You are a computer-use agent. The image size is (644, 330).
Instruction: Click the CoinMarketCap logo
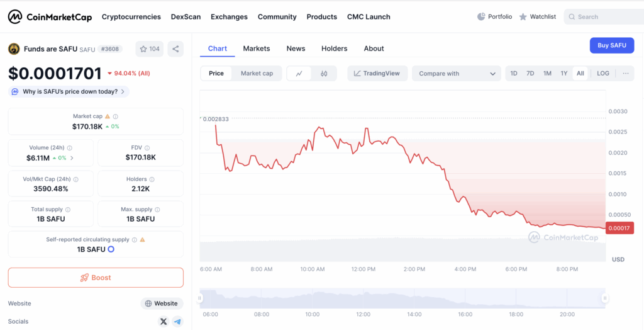click(49, 17)
